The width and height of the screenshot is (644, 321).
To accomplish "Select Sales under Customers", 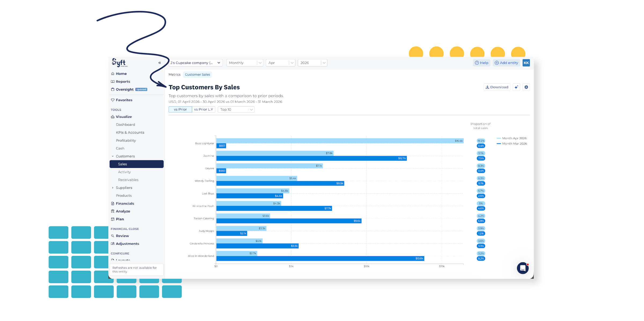I will tap(137, 164).
